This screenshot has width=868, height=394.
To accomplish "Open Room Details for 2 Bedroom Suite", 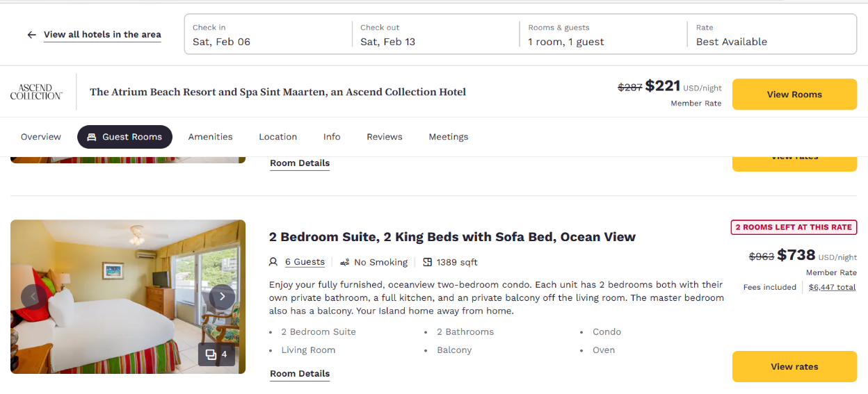I will point(300,374).
